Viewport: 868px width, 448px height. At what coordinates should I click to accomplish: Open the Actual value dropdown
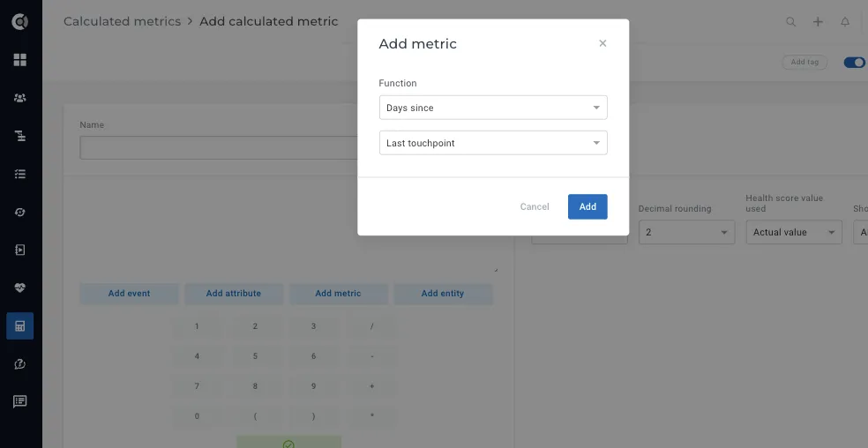pos(794,232)
